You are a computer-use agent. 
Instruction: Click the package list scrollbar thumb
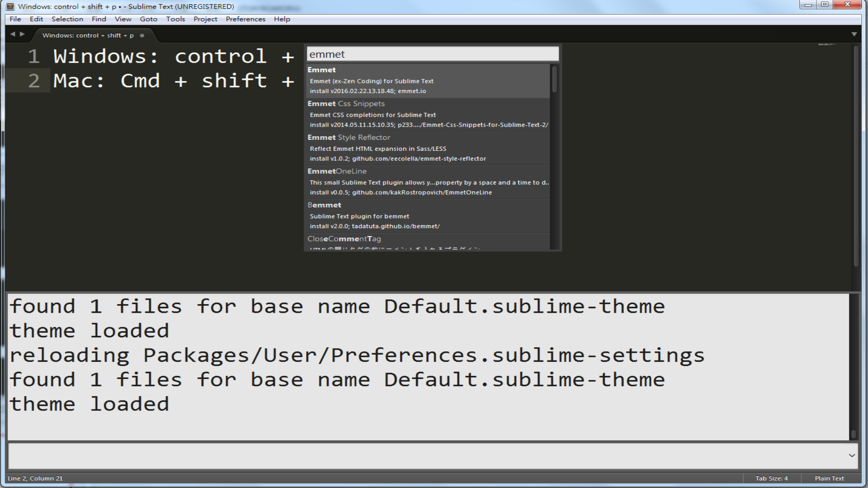[x=554, y=79]
